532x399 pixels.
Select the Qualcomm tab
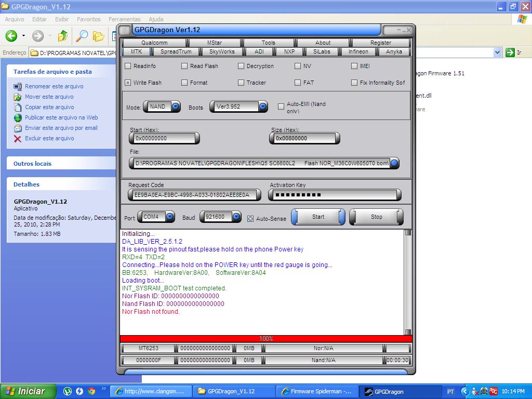pos(154,43)
